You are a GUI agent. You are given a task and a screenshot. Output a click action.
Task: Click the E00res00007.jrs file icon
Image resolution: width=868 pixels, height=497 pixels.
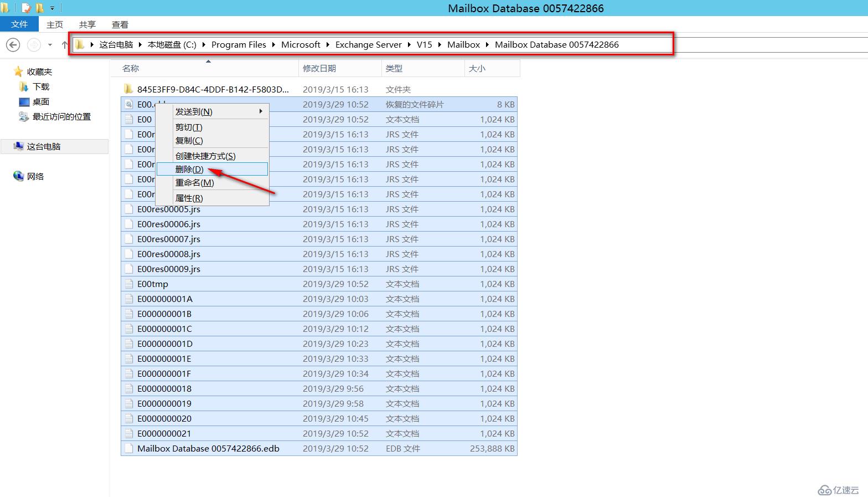coord(129,239)
